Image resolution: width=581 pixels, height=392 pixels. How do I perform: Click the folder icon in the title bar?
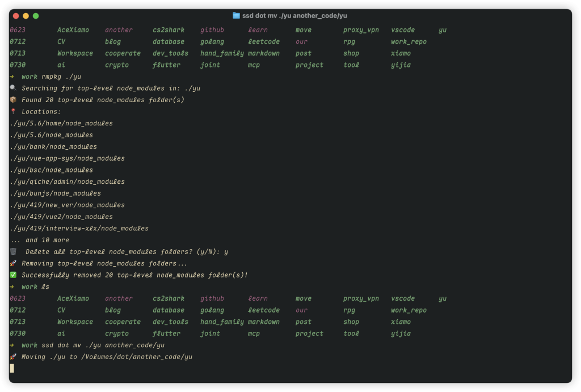tap(237, 16)
